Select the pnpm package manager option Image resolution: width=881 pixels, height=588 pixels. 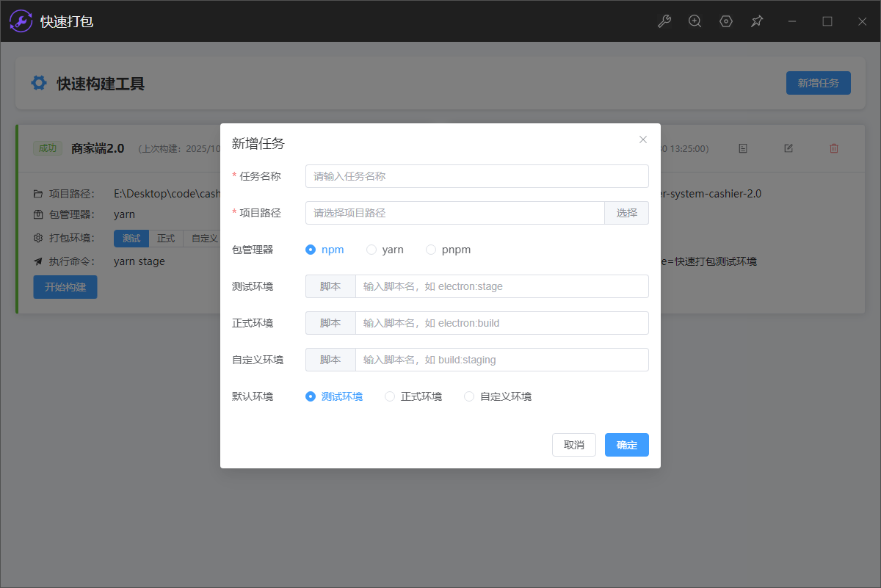(x=431, y=250)
